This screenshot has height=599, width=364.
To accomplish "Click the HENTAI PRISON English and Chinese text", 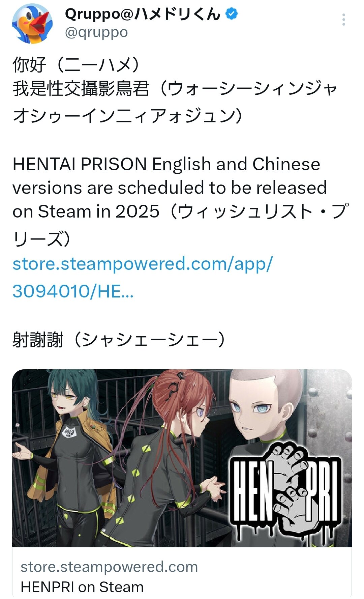I will coord(166,164).
